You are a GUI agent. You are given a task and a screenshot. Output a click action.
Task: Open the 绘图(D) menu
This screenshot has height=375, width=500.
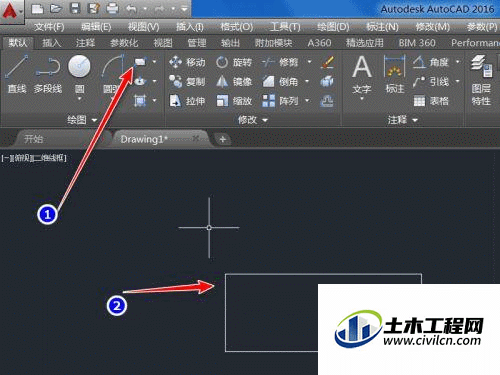pyautogui.click(x=333, y=27)
